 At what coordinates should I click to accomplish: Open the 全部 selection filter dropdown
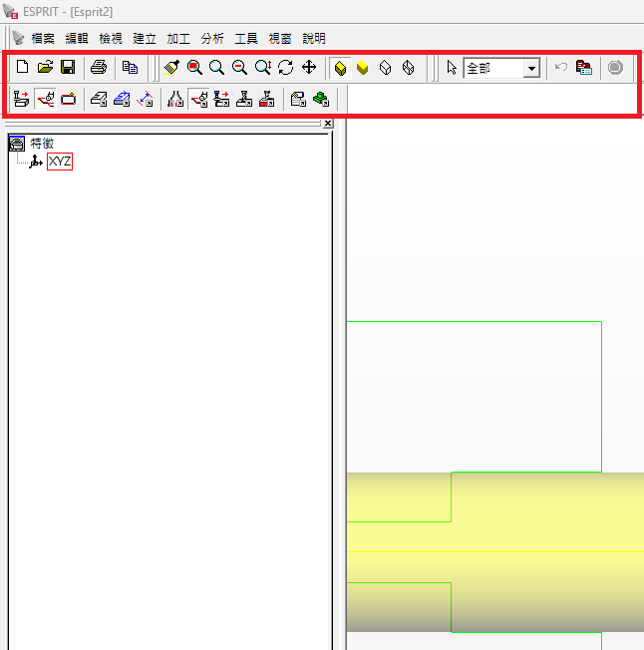[531, 68]
